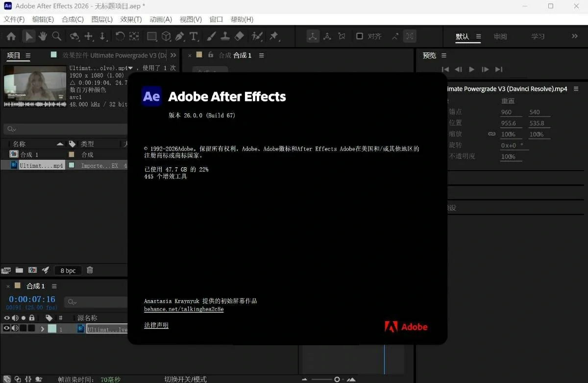This screenshot has height=383, width=588.
Task: Open behance.net/talkinghea2c8e link
Action: coord(184,309)
